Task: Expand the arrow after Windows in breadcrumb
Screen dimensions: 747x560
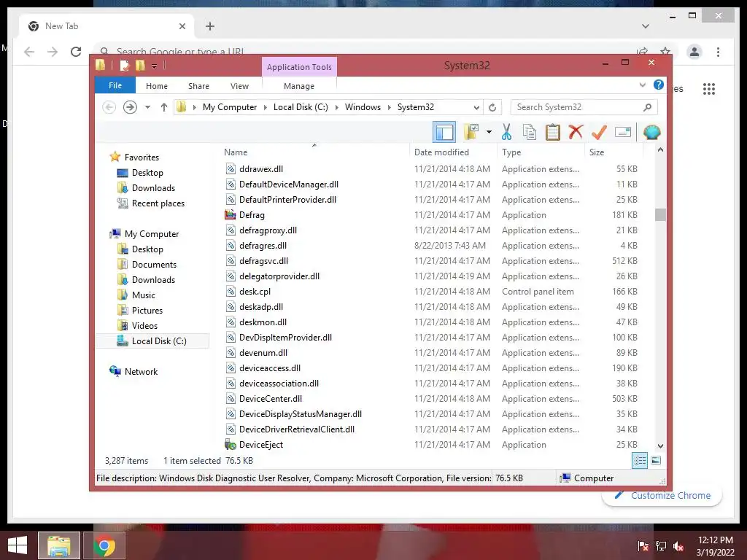Action: point(390,108)
